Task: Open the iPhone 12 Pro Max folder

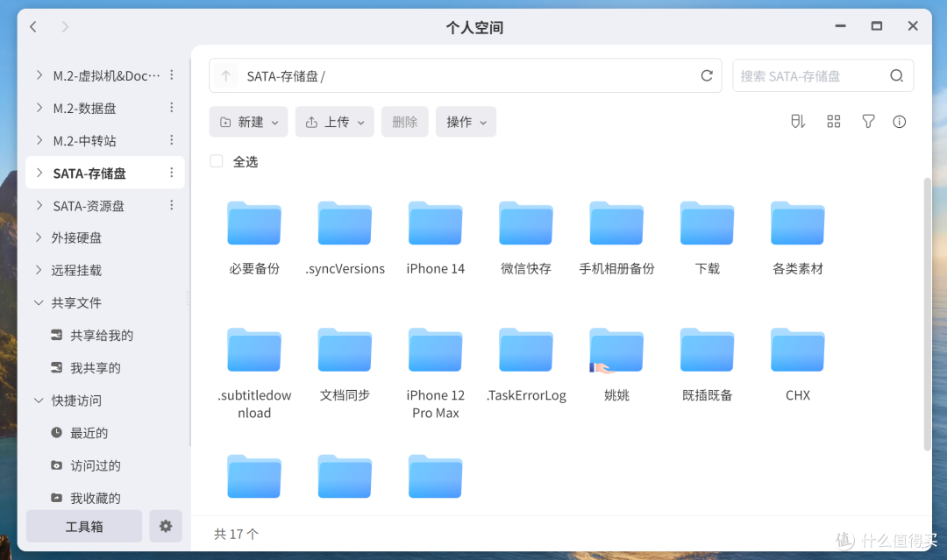Action: click(x=435, y=350)
